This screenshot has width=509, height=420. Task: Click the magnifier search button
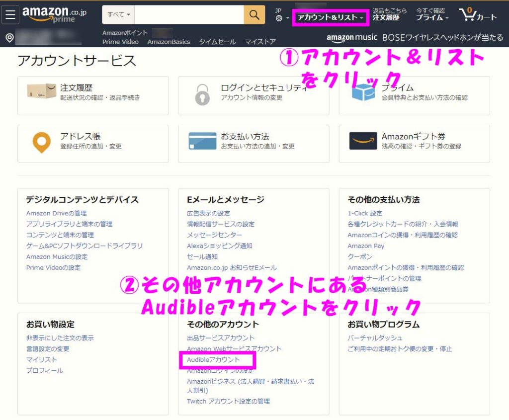click(x=254, y=14)
